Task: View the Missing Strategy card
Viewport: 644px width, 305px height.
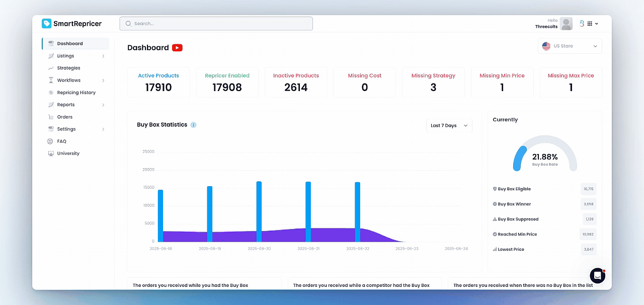Action: (x=433, y=82)
